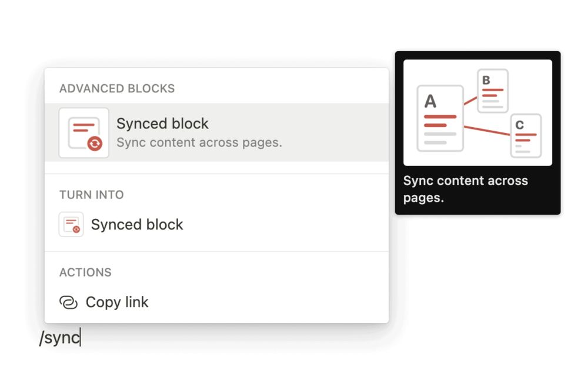Click the large Synced block icon under Advanced Blocks

[84, 133]
